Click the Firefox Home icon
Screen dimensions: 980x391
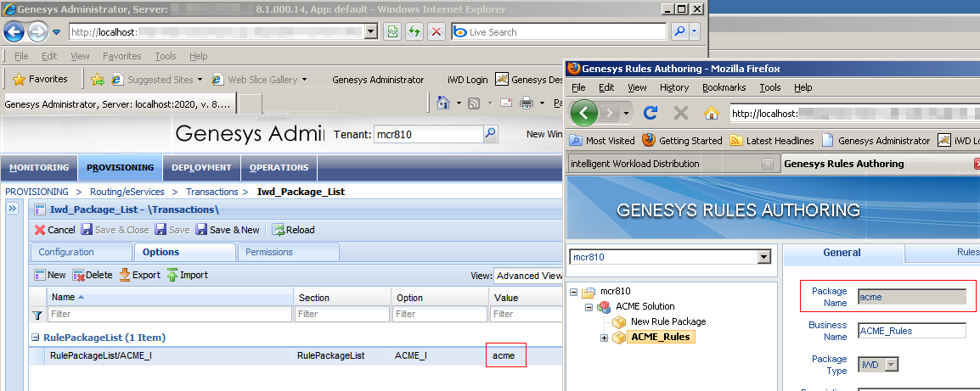point(712,113)
